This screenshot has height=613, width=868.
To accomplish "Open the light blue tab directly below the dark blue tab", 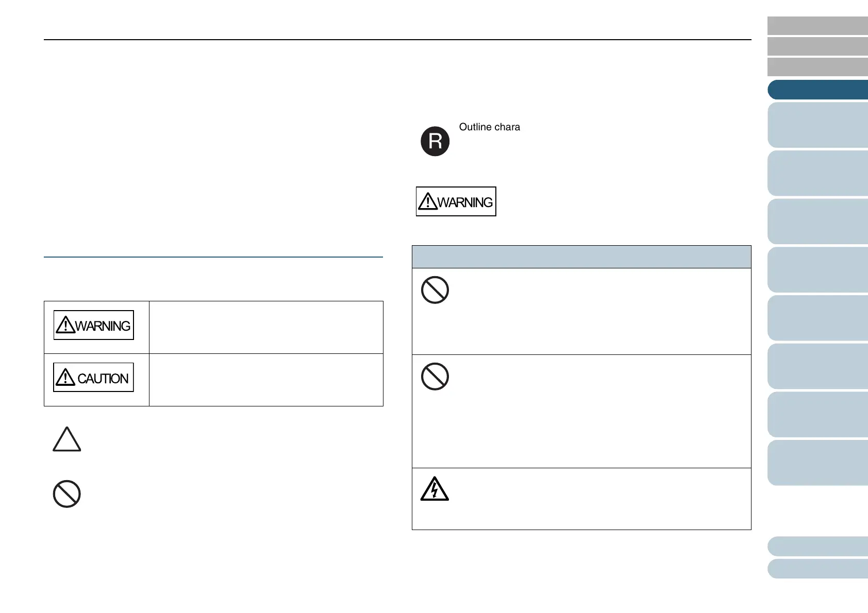I will (817, 125).
